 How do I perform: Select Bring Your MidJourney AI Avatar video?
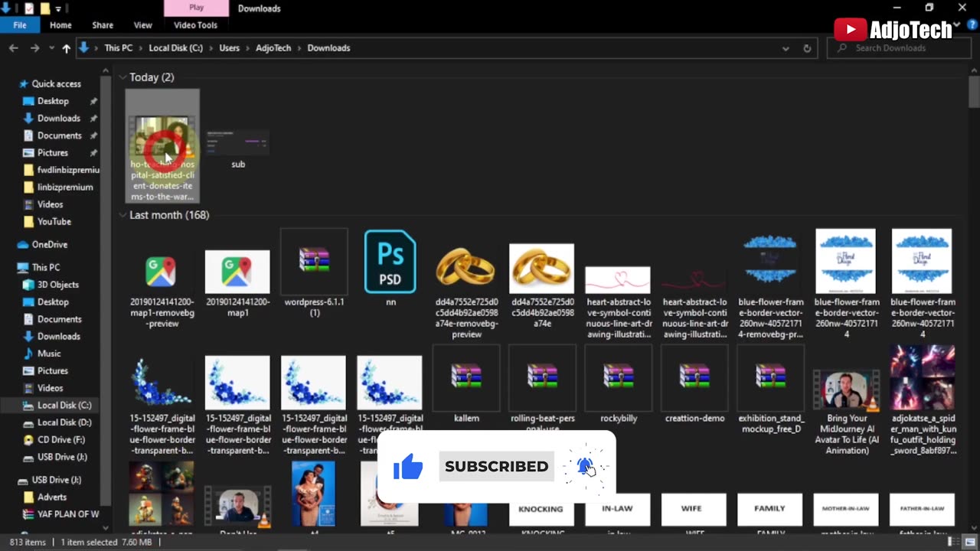point(847,412)
